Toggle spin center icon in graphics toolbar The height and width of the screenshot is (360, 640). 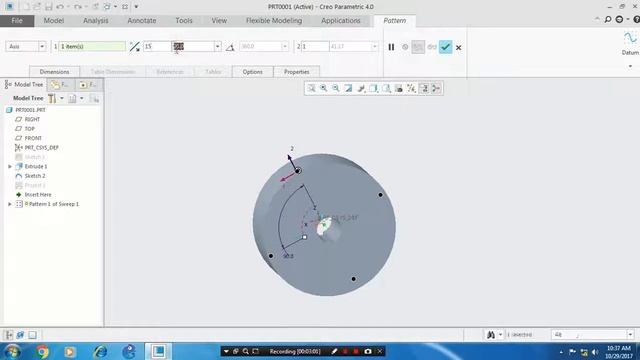coord(436,88)
